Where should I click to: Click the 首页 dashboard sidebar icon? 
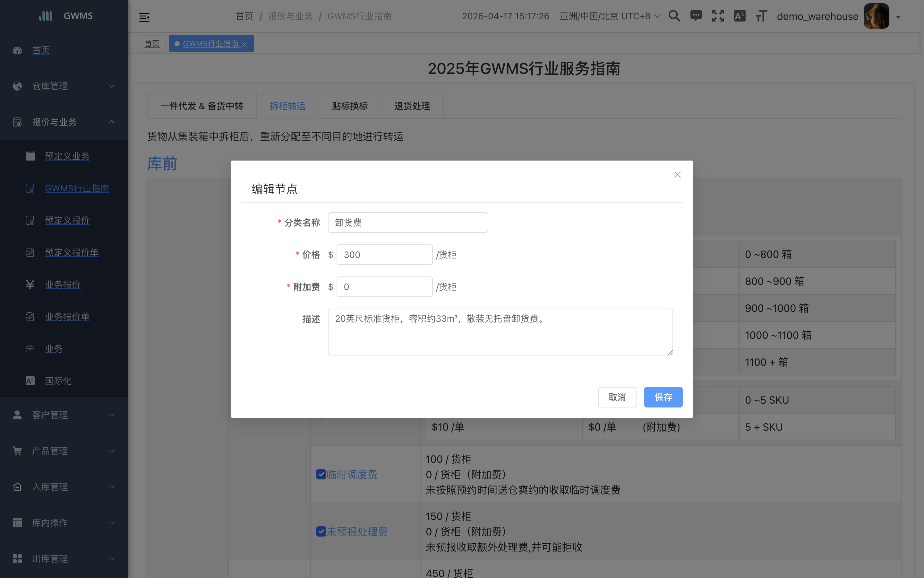pos(17,50)
